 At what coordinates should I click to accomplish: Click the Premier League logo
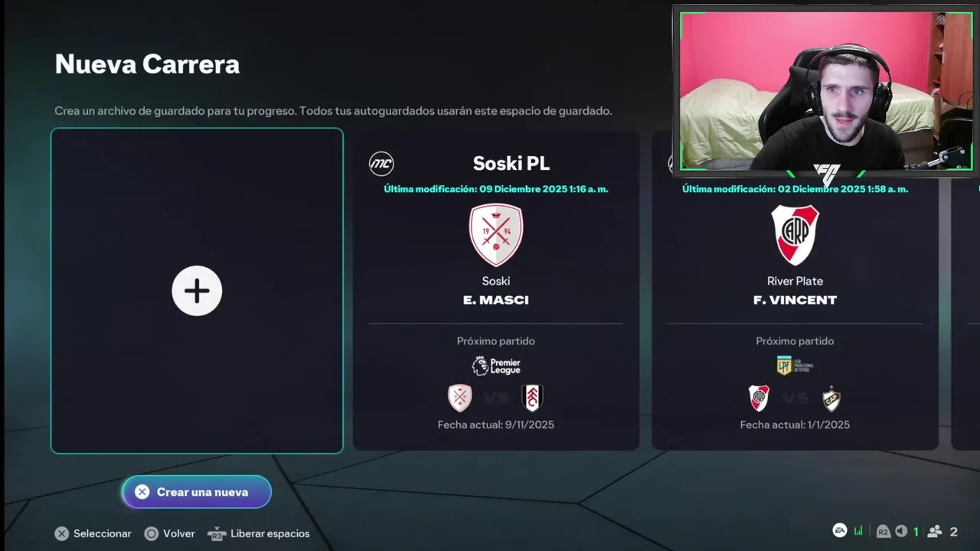(496, 366)
